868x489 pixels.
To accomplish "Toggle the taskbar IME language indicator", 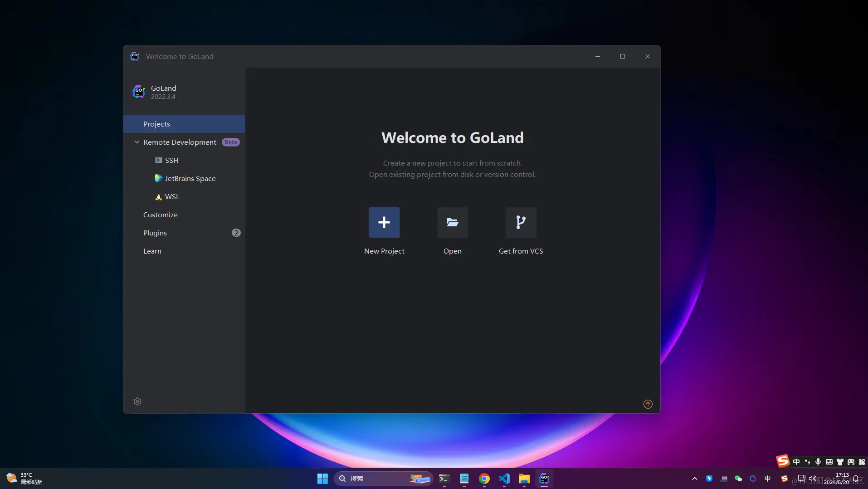I will click(768, 479).
